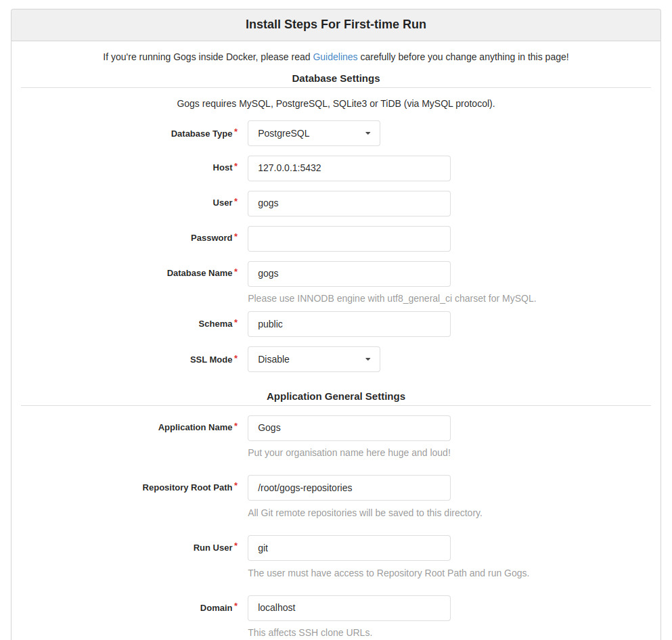Screen dimensions: 672x640
Task: Click the Run User field
Action: [x=349, y=548]
